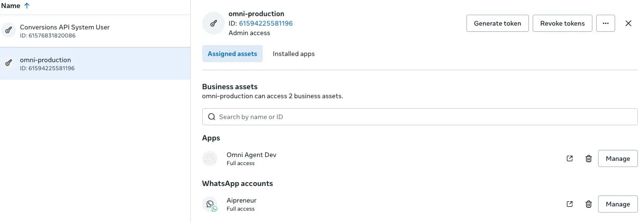Sort the list by the Name column arrow

(x=27, y=6)
